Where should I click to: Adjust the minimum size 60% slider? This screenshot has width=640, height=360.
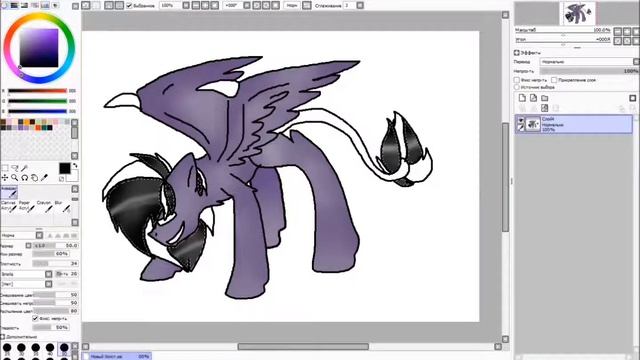51,254
